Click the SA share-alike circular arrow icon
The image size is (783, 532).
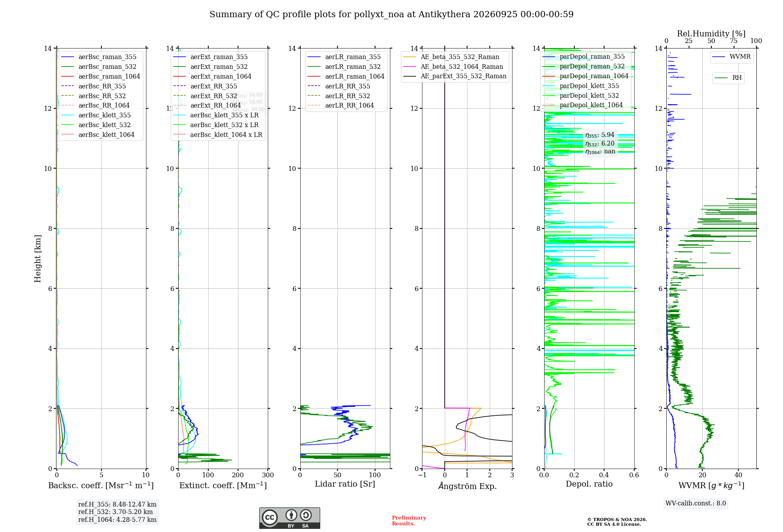[306, 515]
